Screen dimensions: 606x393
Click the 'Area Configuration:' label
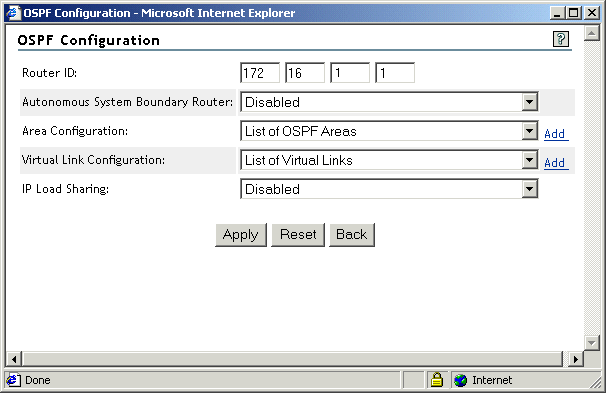point(75,131)
